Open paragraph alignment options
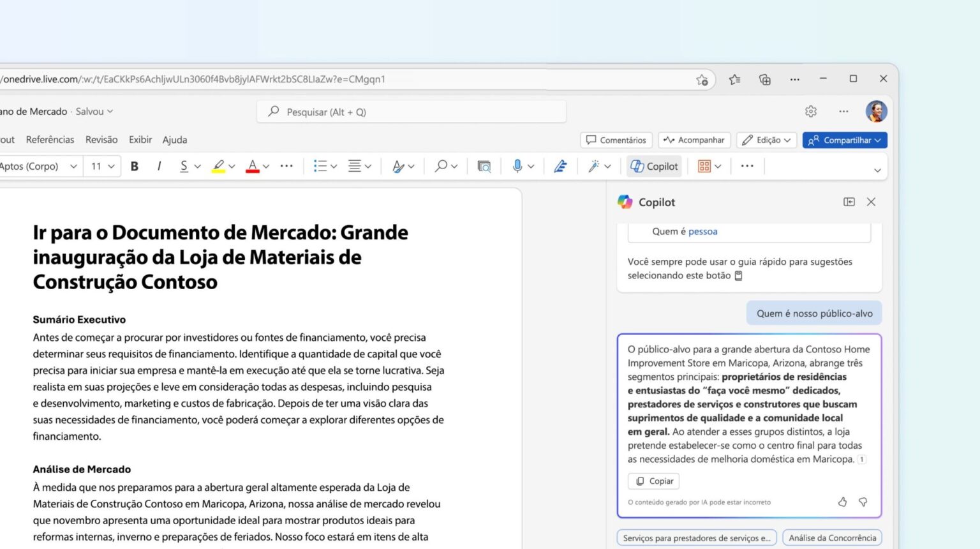The width and height of the screenshot is (980, 549). click(x=359, y=166)
